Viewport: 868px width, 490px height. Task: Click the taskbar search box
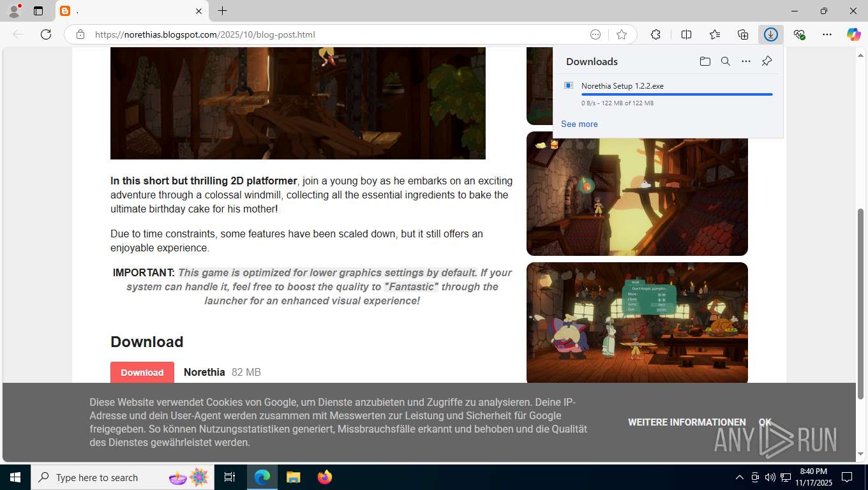pyautogui.click(x=123, y=477)
